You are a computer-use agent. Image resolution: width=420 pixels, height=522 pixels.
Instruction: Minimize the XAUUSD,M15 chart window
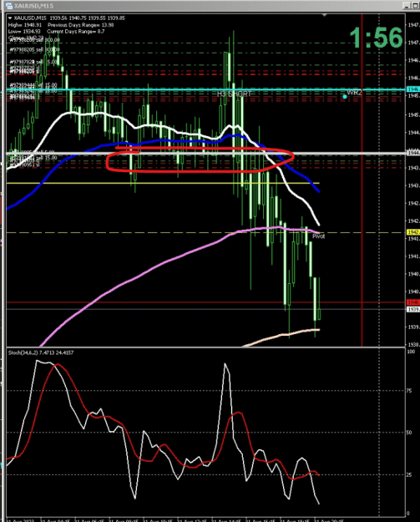pyautogui.click(x=407, y=6)
